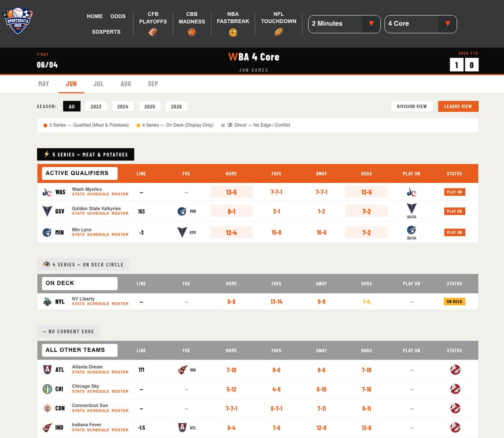Image resolution: width=504 pixels, height=438 pixels.
Task: Click ghost status icon for Connecticut Sun
Action: point(455,408)
